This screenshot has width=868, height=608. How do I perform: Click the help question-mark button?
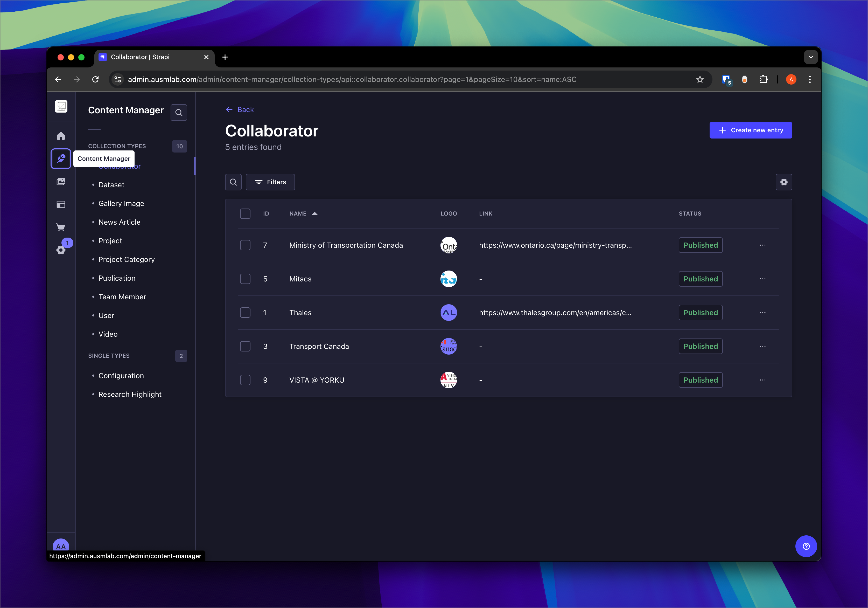806,546
